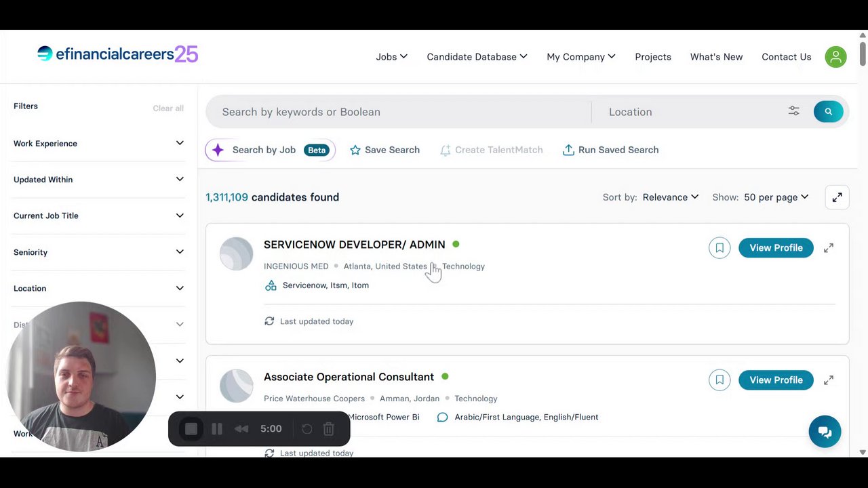Select Associate Operational Consultant's profile picture
Screen dimensions: 868x488
point(236,386)
